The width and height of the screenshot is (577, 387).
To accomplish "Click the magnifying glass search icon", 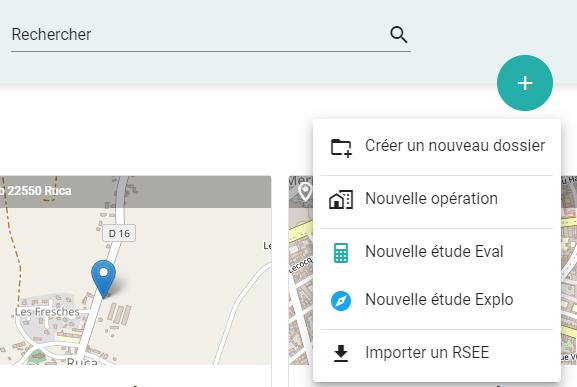I will [399, 35].
